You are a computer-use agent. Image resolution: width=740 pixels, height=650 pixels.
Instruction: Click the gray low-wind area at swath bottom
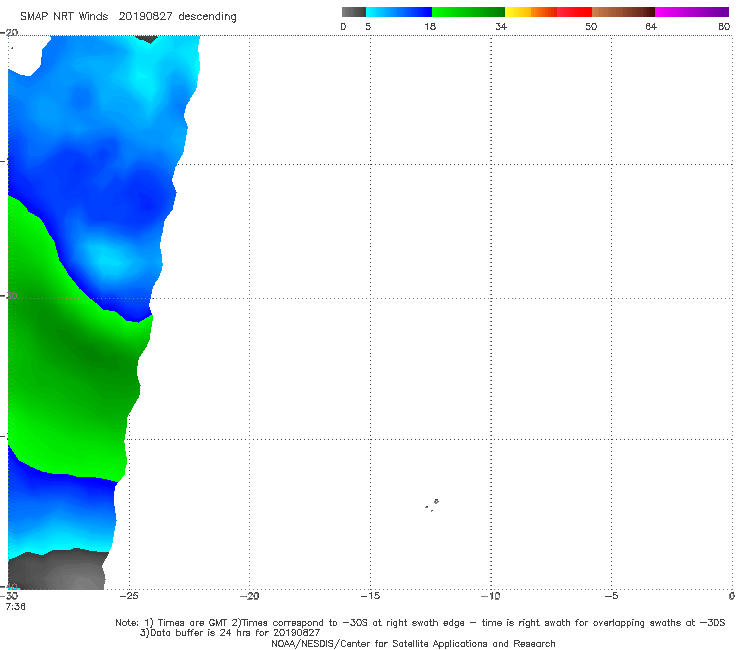[x=57, y=571]
